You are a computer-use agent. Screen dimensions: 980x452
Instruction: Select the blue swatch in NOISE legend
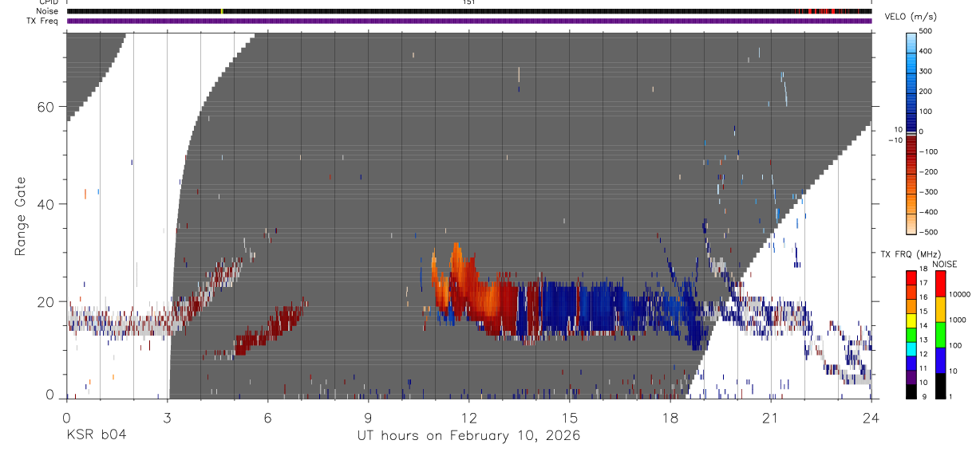click(940, 360)
